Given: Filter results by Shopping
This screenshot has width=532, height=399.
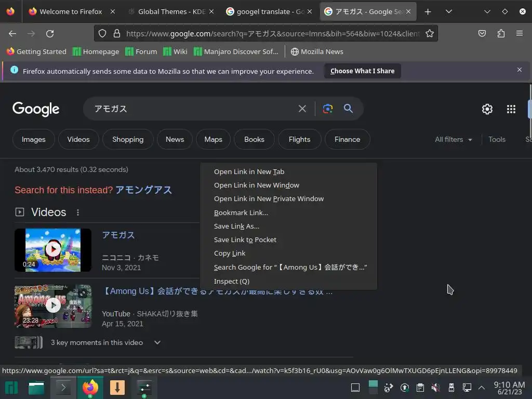Looking at the screenshot, I should point(128,139).
